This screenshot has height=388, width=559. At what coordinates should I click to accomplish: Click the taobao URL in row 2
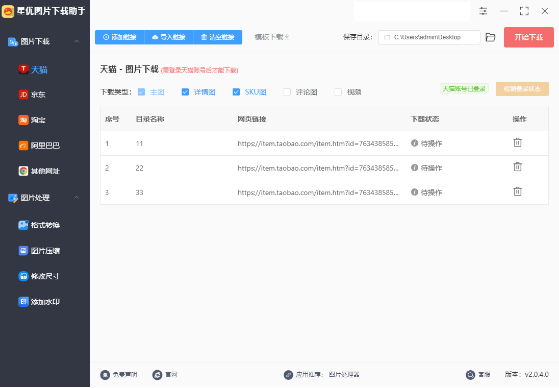tap(318, 168)
